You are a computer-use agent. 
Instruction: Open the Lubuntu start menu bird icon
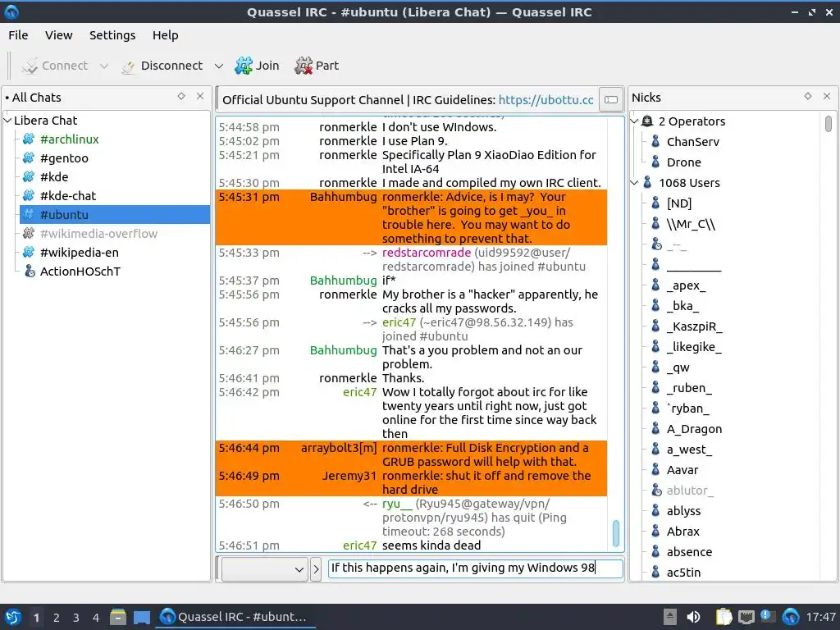click(13, 617)
